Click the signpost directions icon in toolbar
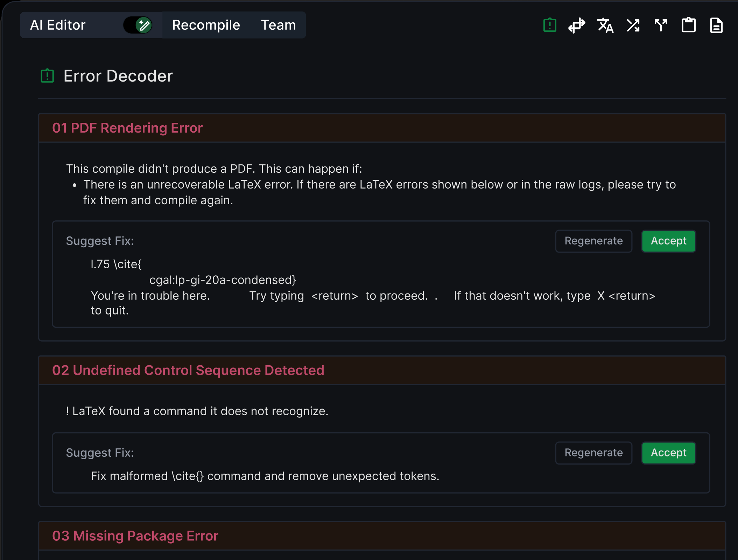The height and width of the screenshot is (560, 738). 577,25
